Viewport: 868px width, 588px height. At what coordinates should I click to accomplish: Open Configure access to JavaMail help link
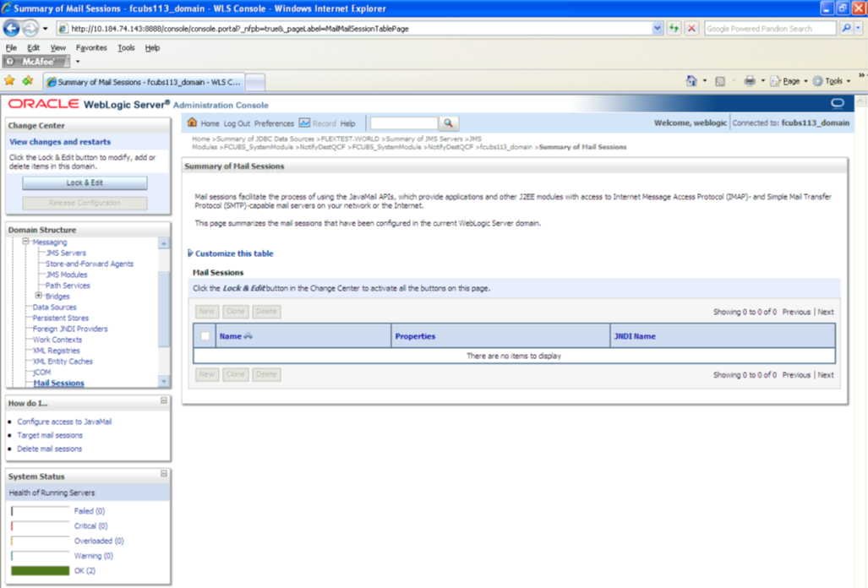coord(64,422)
